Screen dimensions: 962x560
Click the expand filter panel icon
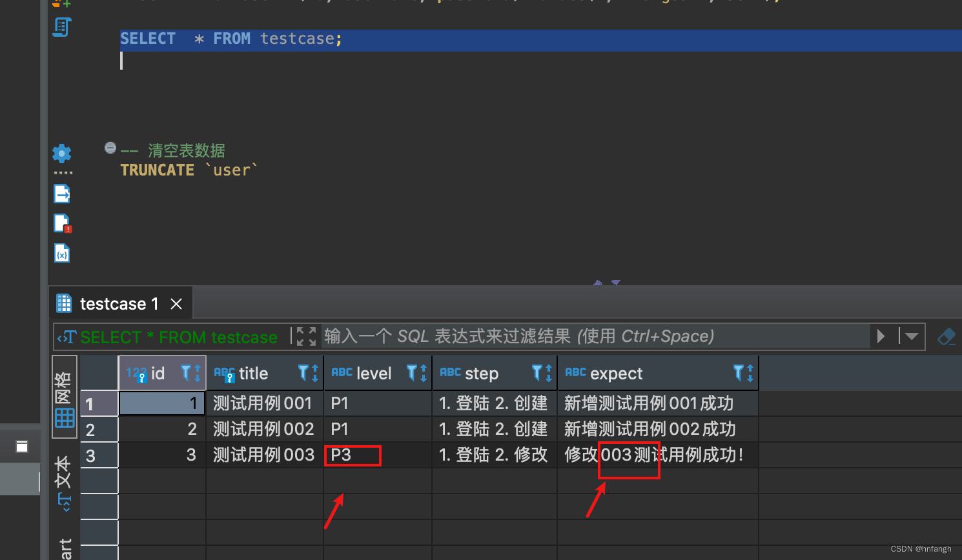307,336
